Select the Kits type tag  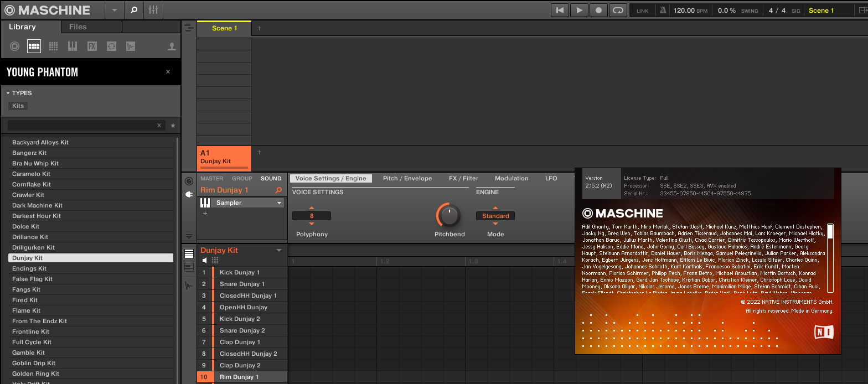click(18, 106)
